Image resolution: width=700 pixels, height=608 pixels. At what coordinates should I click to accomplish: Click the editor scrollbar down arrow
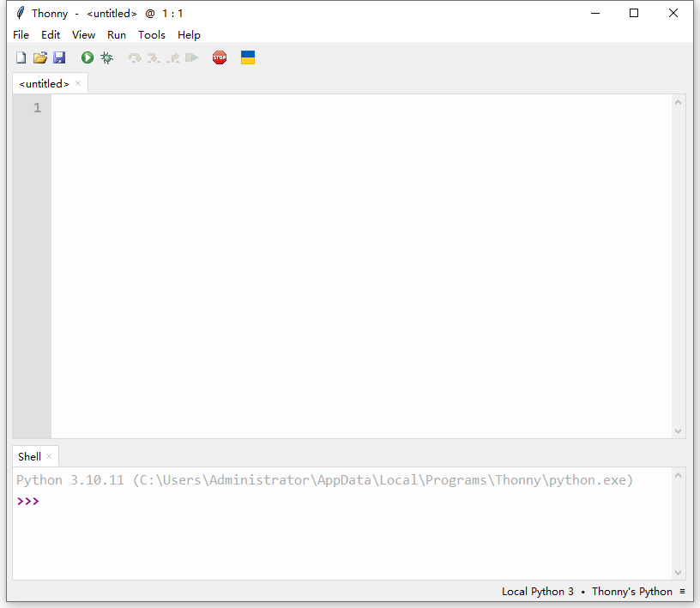(678, 430)
